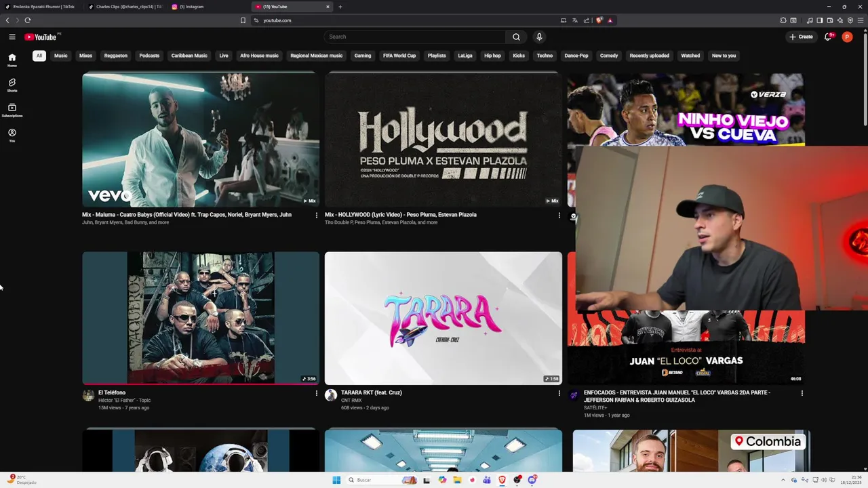
Task: Open the TARARA video thumbnail
Action: [x=443, y=319]
